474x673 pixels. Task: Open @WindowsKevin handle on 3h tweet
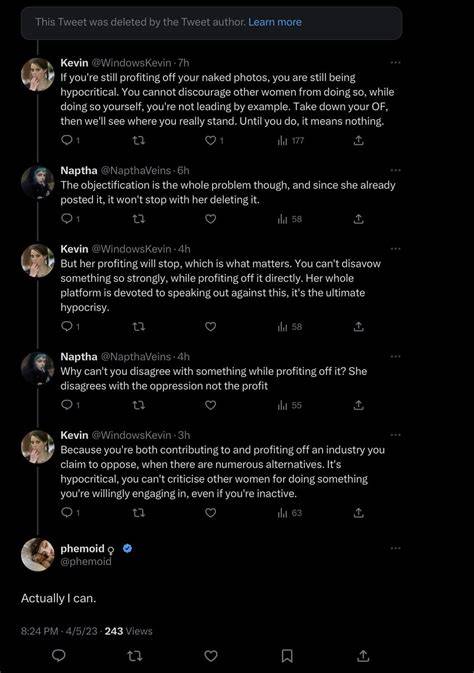[131, 435]
